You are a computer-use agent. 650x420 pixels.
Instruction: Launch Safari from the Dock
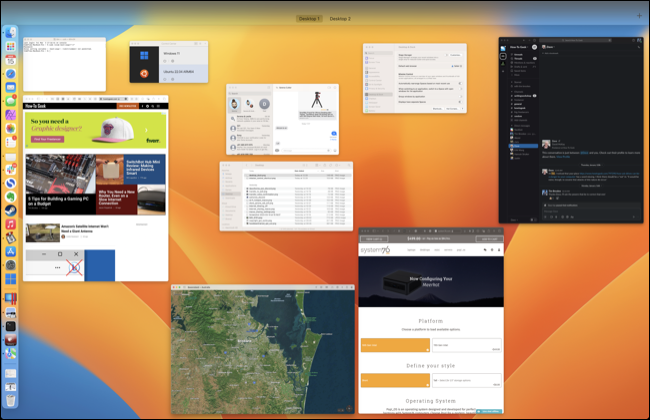coord(10,74)
